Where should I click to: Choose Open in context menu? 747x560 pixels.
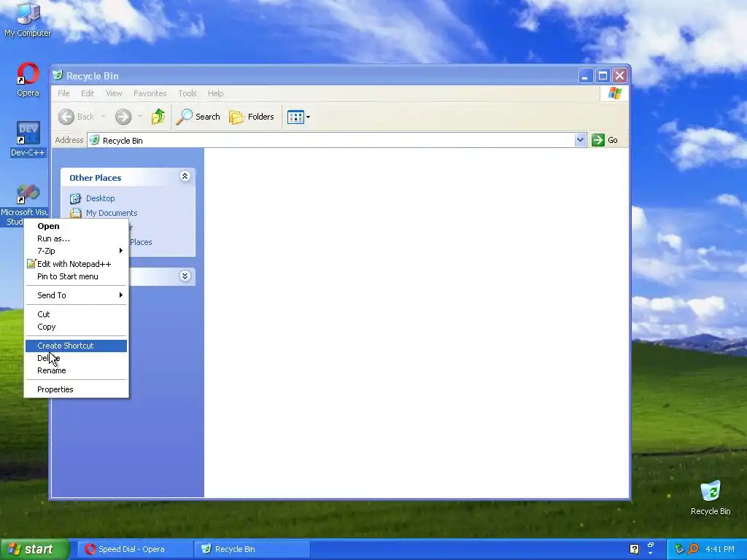pos(76,226)
